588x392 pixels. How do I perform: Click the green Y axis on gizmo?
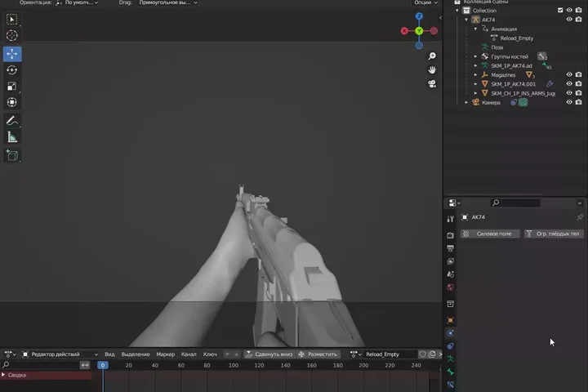[419, 31]
